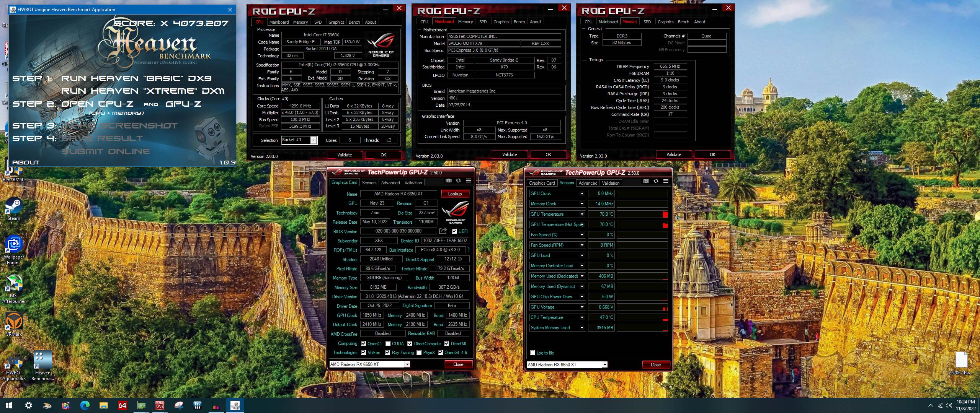Image resolution: width=980 pixels, height=413 pixels.
Task: Show hidden tray icons chevron
Action: [931, 405]
